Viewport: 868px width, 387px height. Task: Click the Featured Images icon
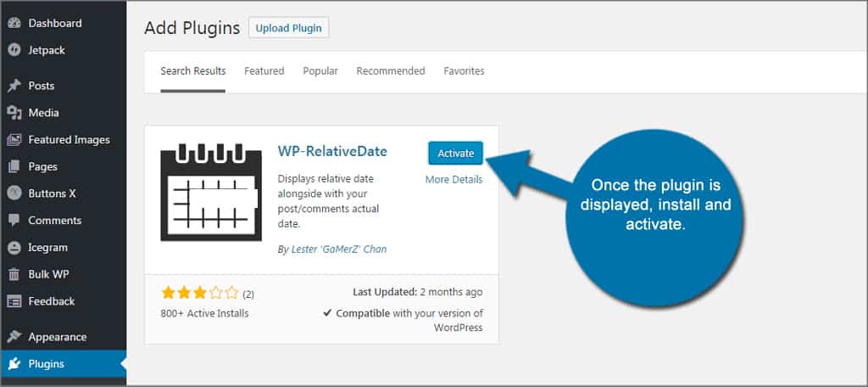click(x=14, y=140)
